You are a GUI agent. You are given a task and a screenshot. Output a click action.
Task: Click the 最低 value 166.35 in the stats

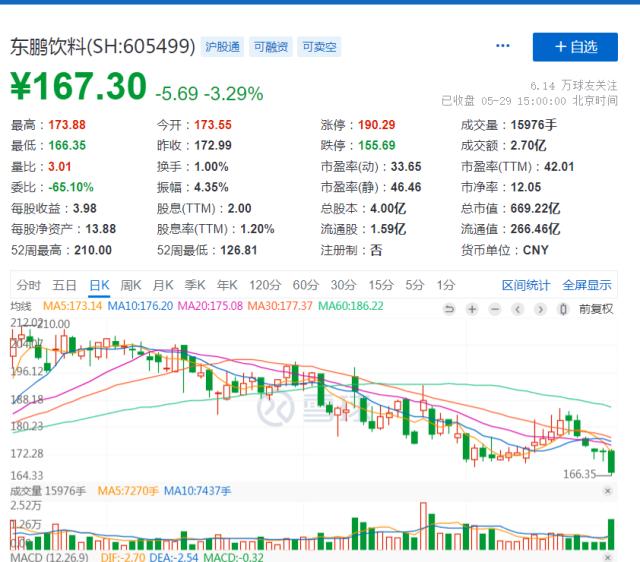tap(67, 145)
